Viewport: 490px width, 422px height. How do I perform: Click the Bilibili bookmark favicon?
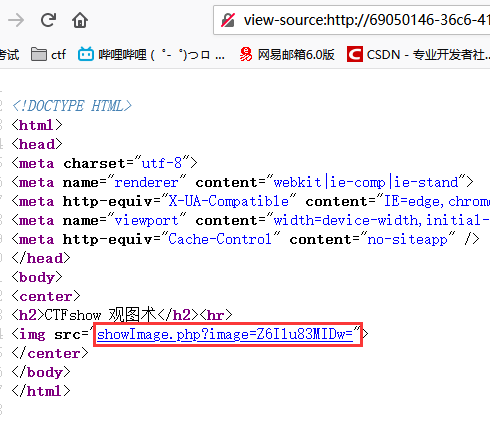pyautogui.click(x=86, y=54)
